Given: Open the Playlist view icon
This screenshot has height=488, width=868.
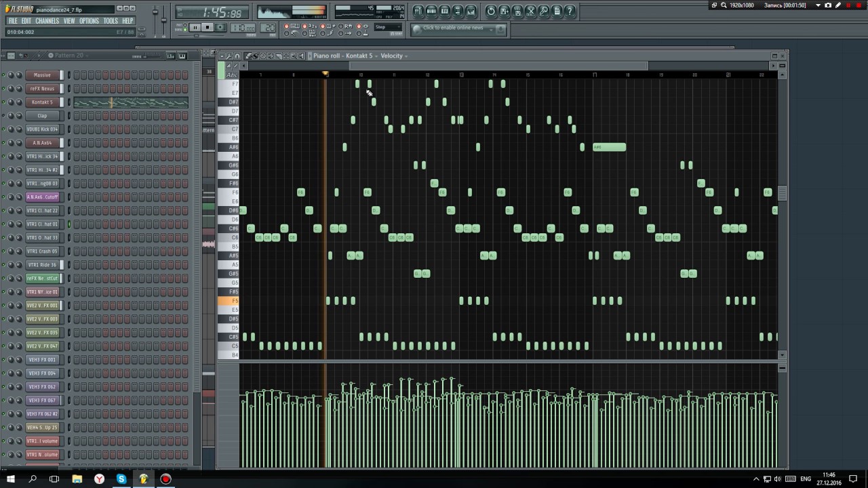Looking at the screenshot, I should point(418,12).
